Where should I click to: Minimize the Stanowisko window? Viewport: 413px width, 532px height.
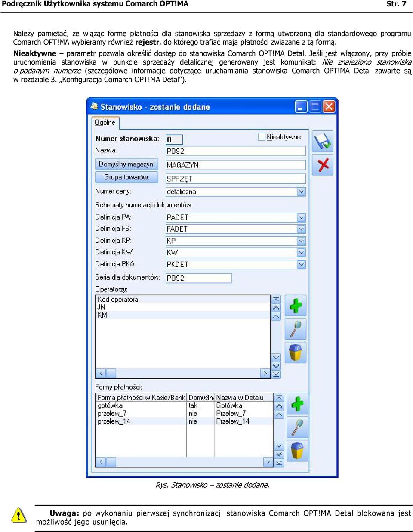tap(301, 106)
